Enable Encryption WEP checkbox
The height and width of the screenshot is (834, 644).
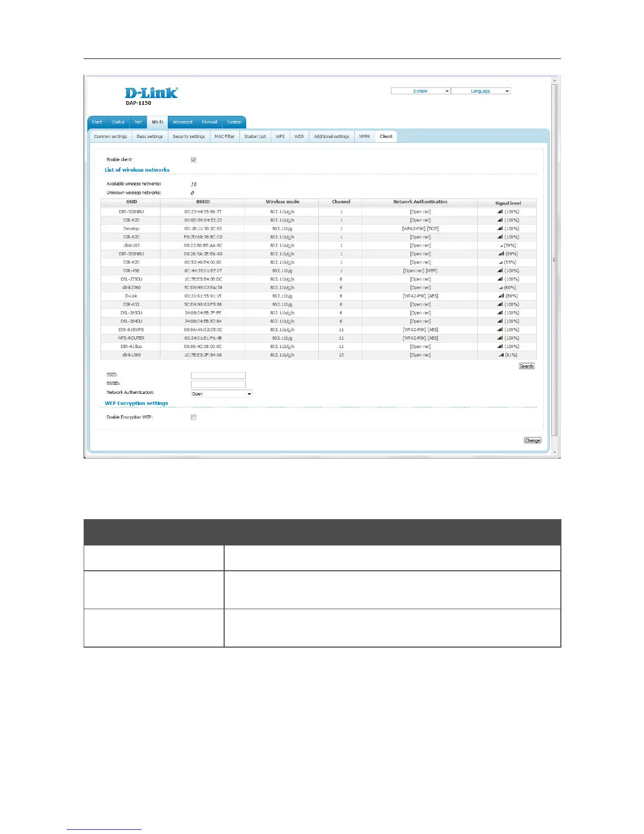click(x=194, y=418)
